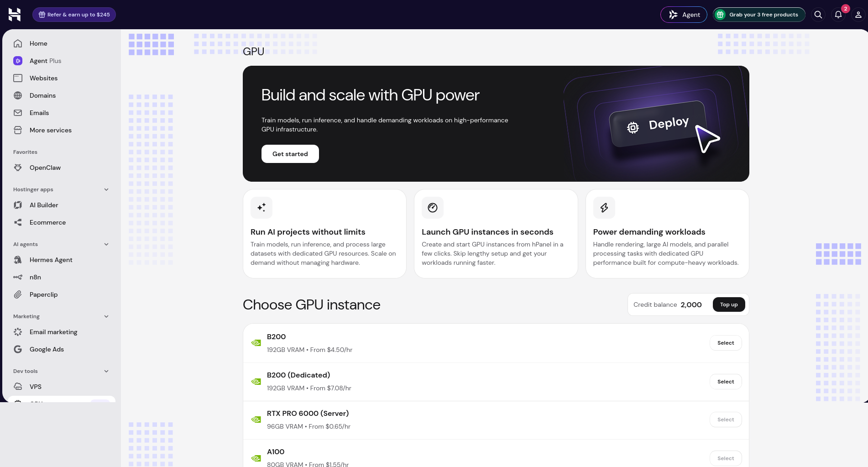This screenshot has width=868, height=467.
Task: Click Top up credit balance
Action: (729, 304)
